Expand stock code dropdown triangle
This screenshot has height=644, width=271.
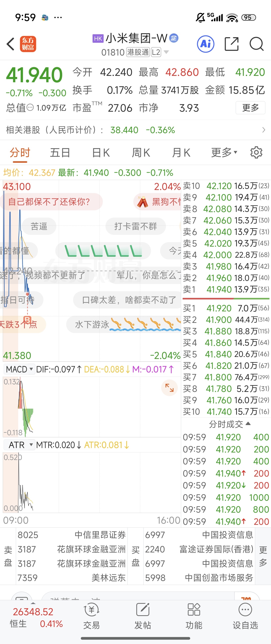(166, 52)
